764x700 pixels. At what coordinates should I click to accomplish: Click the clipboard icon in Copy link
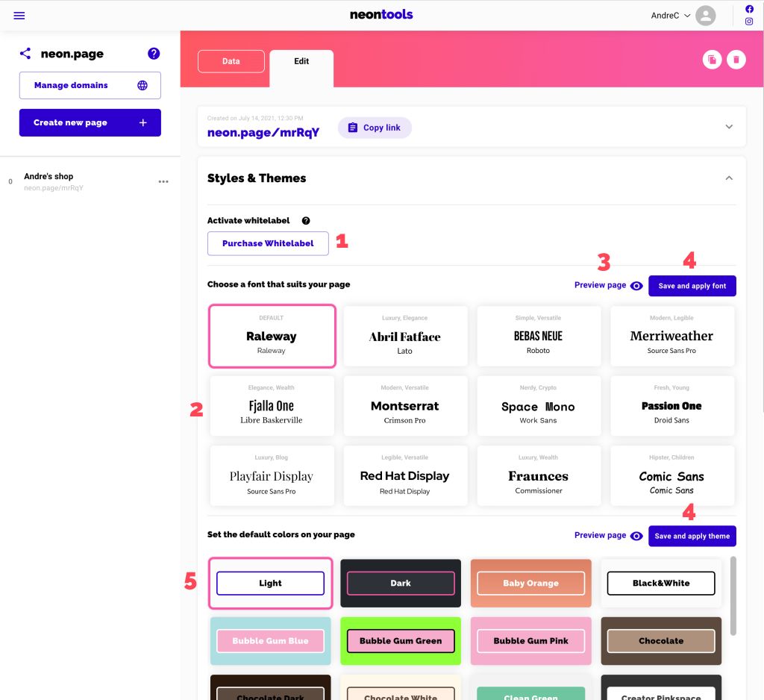(x=353, y=128)
